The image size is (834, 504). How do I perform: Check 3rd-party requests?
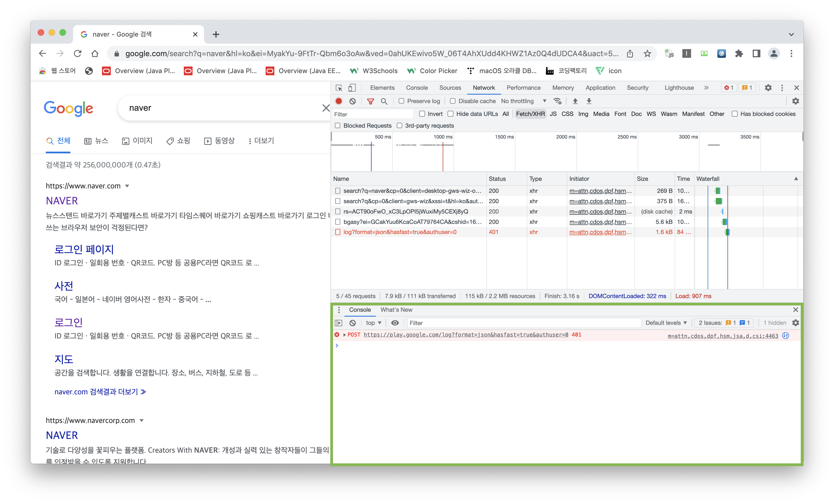pos(399,125)
